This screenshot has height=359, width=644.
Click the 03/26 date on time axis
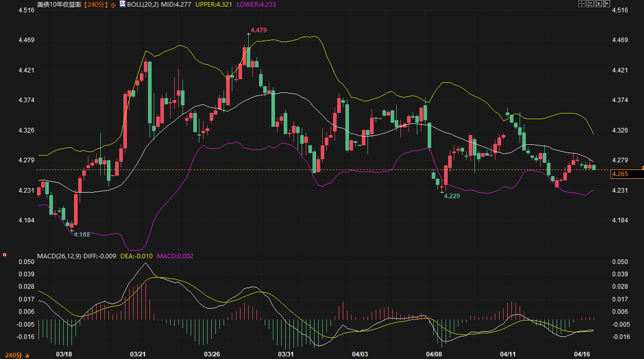(212, 354)
